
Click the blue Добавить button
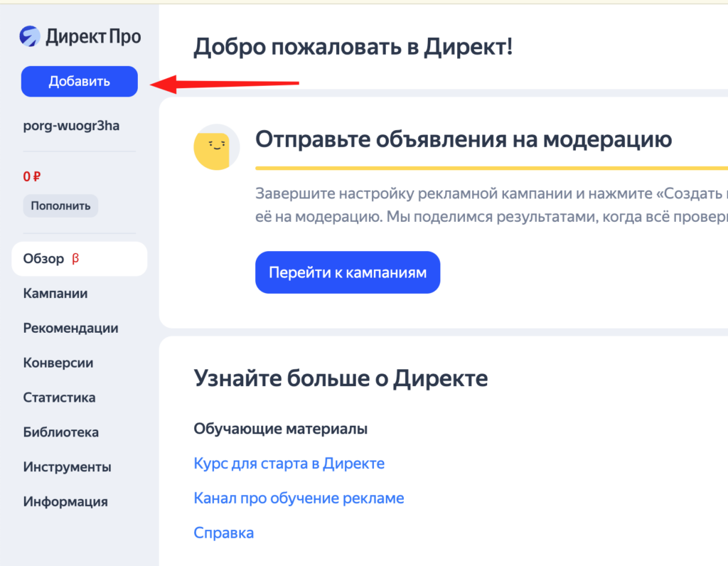(80, 82)
